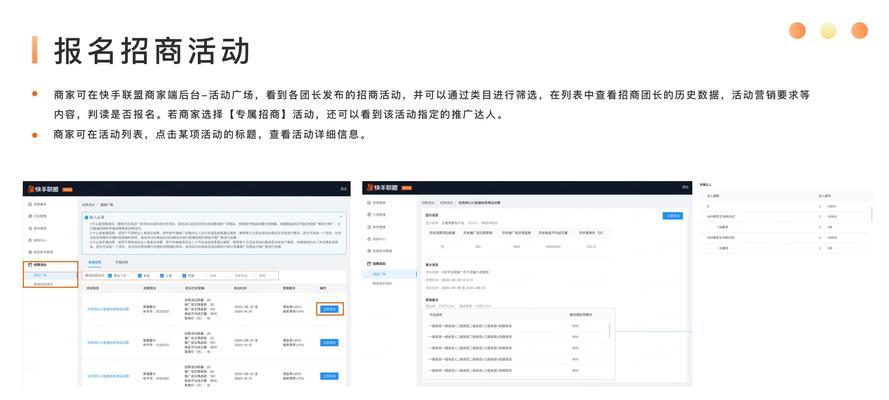Click the blue info icon in the notice box
This screenshot has width=889, height=400.
pyautogui.click(x=86, y=217)
